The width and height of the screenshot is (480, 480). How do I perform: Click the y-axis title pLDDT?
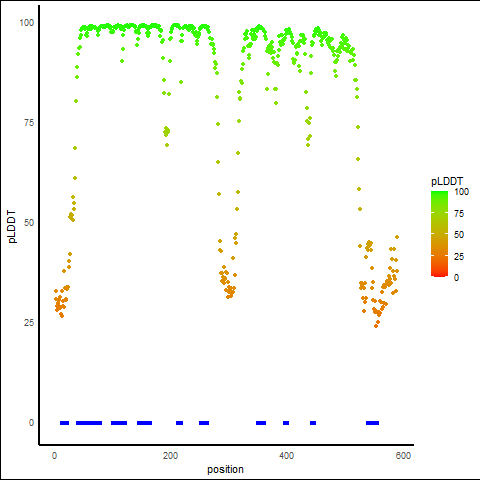[x=12, y=226]
